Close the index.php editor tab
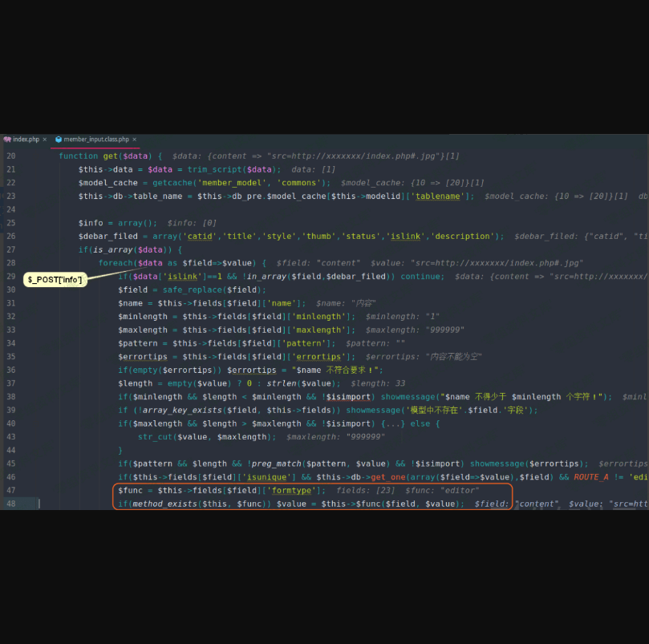This screenshot has width=649, height=644. point(46,140)
